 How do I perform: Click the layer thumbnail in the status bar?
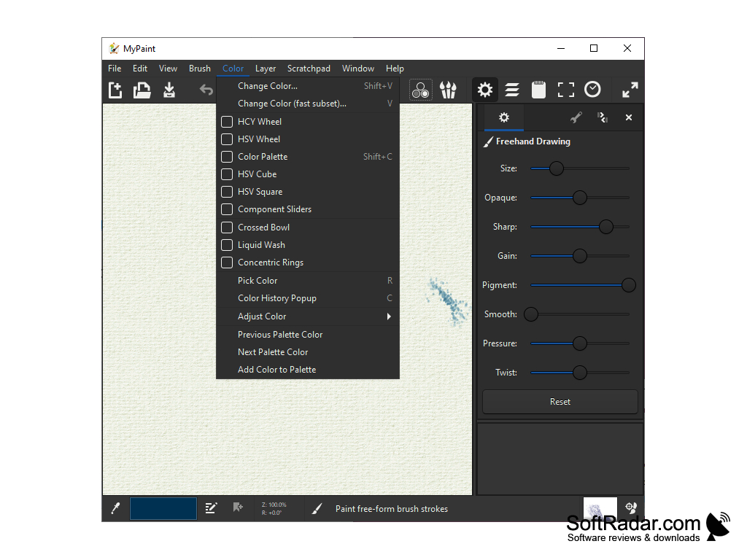coord(600,508)
